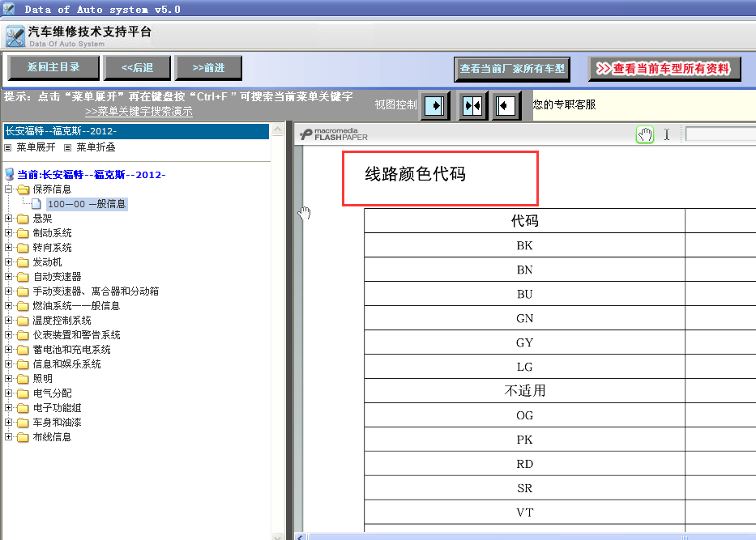
Task: Click the 当前:长安福特--福克斯--2012- root node
Action: [x=91, y=175]
